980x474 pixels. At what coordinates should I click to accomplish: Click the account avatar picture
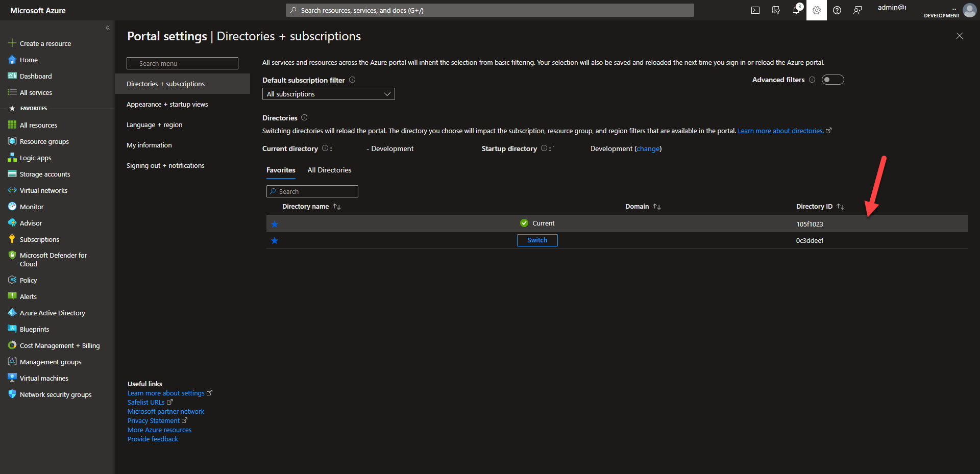[969, 10]
